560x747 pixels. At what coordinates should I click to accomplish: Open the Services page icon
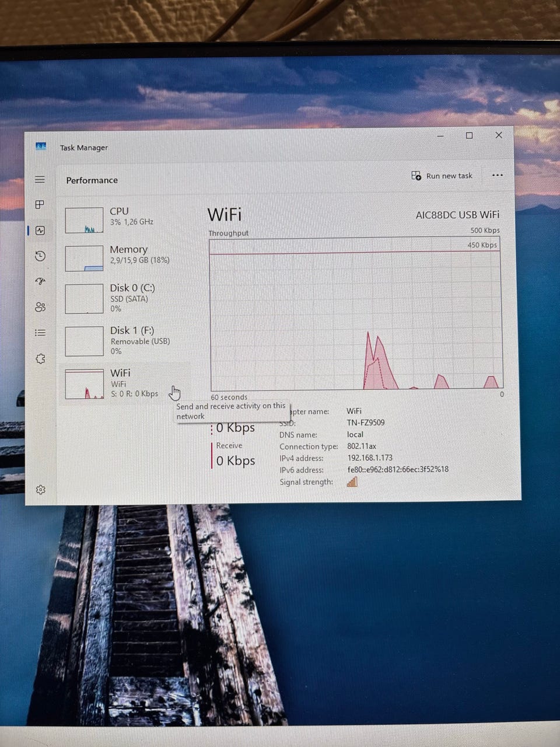tap(40, 358)
